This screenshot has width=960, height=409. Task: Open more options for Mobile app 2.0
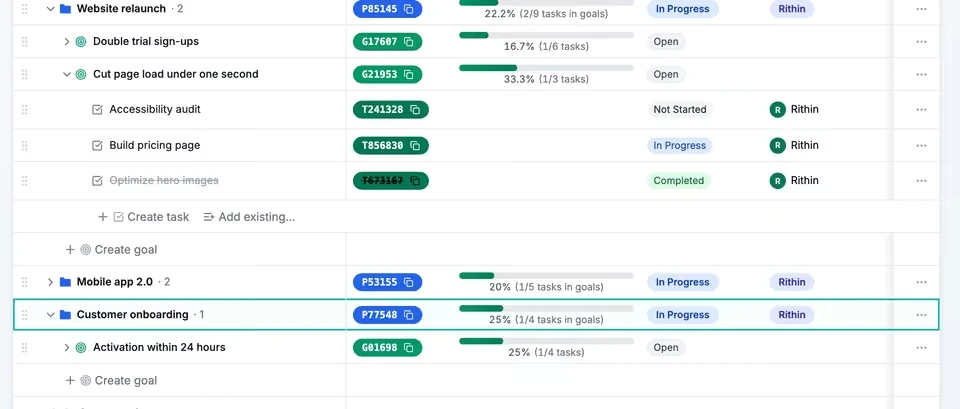(x=921, y=282)
